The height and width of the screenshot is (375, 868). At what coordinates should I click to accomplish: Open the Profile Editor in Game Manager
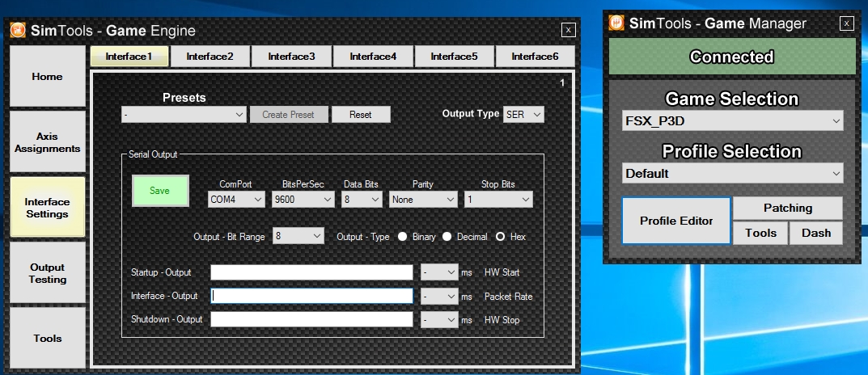pyautogui.click(x=676, y=221)
